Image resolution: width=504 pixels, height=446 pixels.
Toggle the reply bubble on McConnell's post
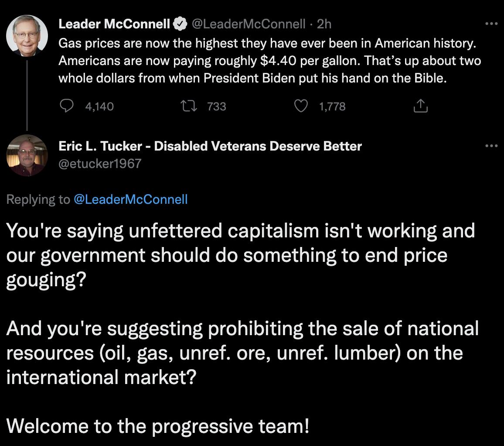coord(67,106)
